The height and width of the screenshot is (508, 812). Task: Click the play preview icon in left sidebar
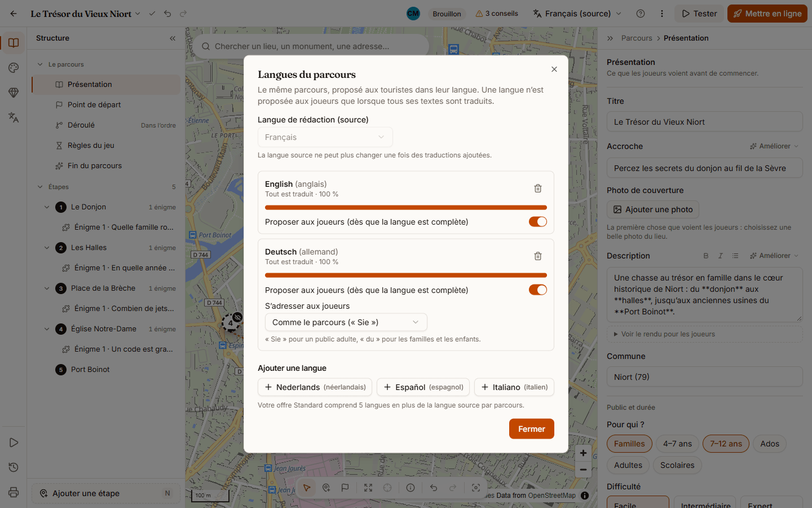pyautogui.click(x=14, y=443)
